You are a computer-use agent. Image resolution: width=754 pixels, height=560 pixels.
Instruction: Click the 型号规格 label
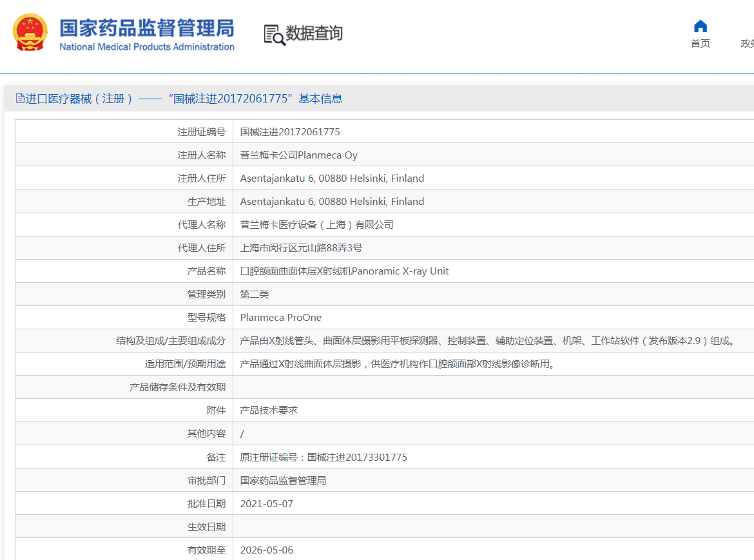click(206, 318)
